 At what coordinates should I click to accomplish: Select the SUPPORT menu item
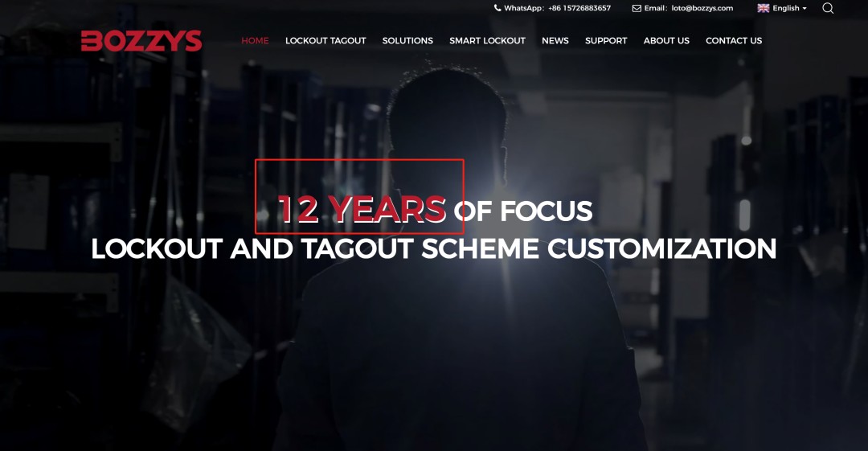(606, 41)
